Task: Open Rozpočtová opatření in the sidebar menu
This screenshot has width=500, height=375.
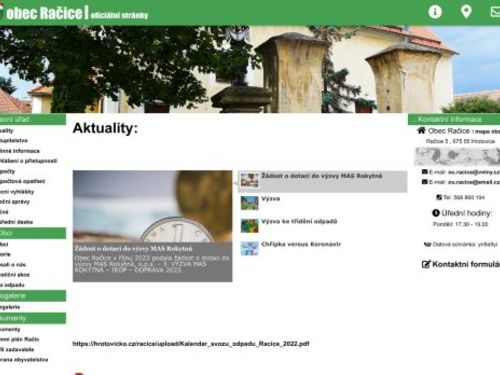Action: pyautogui.click(x=22, y=181)
